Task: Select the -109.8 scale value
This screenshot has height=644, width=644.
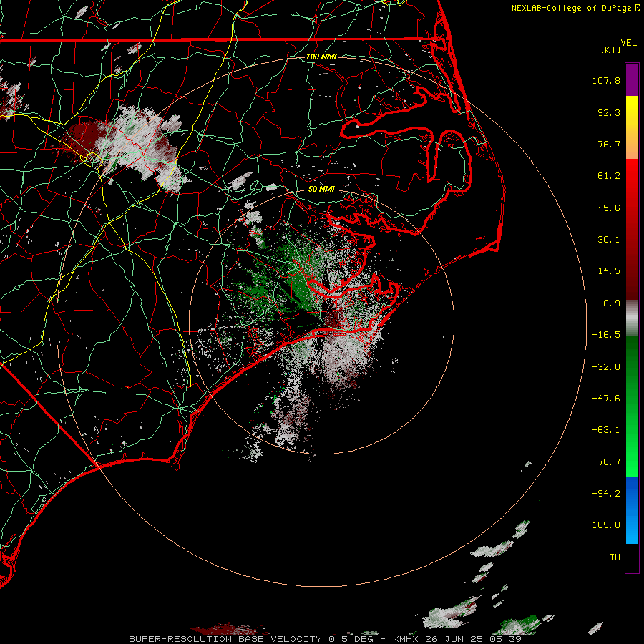Action: click(603, 525)
